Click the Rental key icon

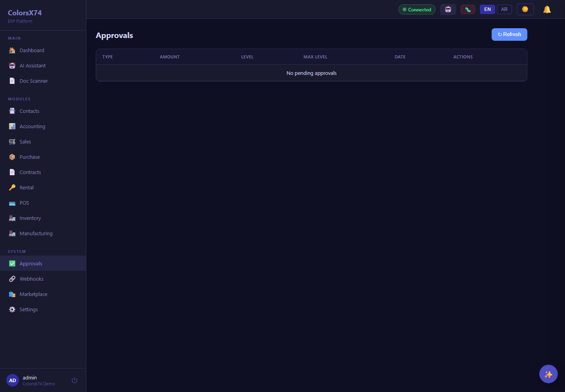pos(12,187)
